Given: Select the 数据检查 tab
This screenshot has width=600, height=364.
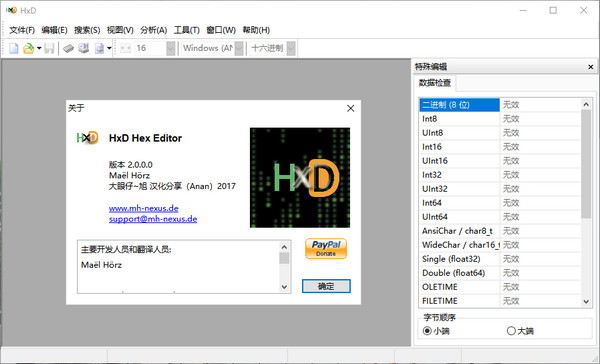Looking at the screenshot, I should pyautogui.click(x=435, y=83).
